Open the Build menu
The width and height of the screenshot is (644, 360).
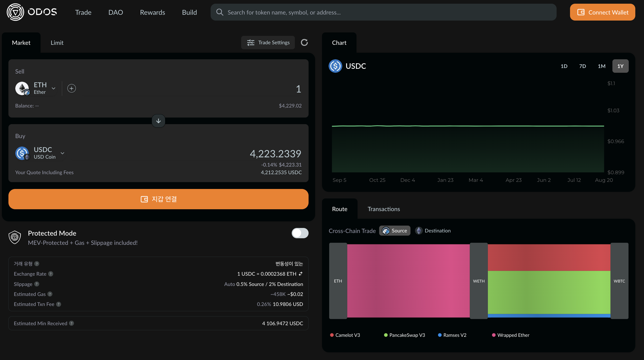[x=189, y=12]
